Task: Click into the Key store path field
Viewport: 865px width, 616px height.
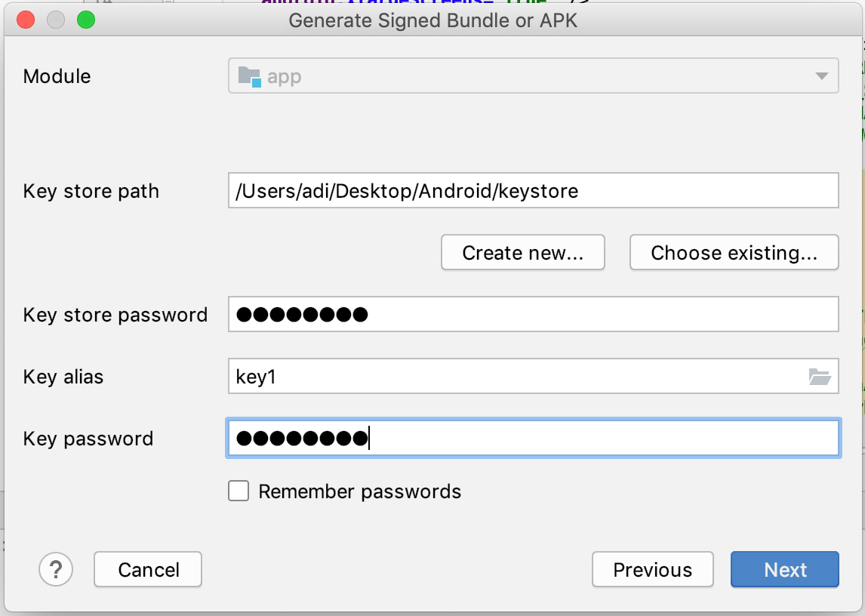Action: click(x=533, y=191)
